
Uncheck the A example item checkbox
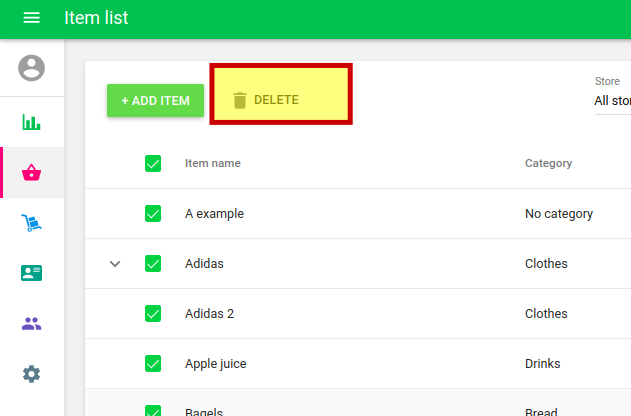tap(153, 213)
